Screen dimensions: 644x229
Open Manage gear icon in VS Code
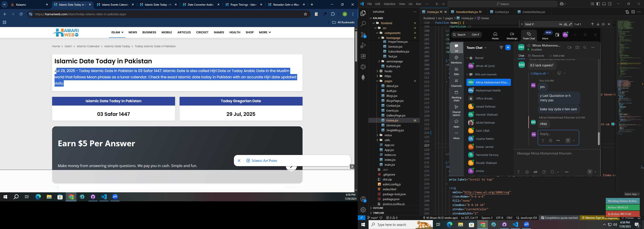click(363, 210)
